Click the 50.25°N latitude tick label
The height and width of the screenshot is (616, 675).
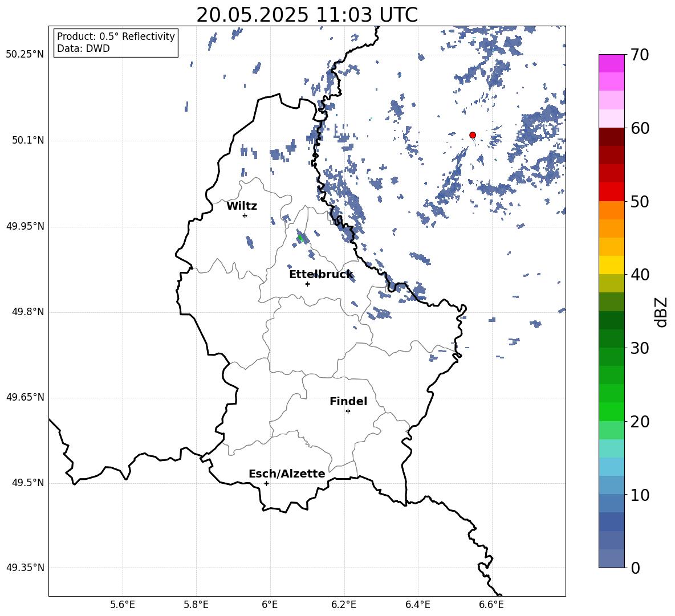[x=25, y=55]
